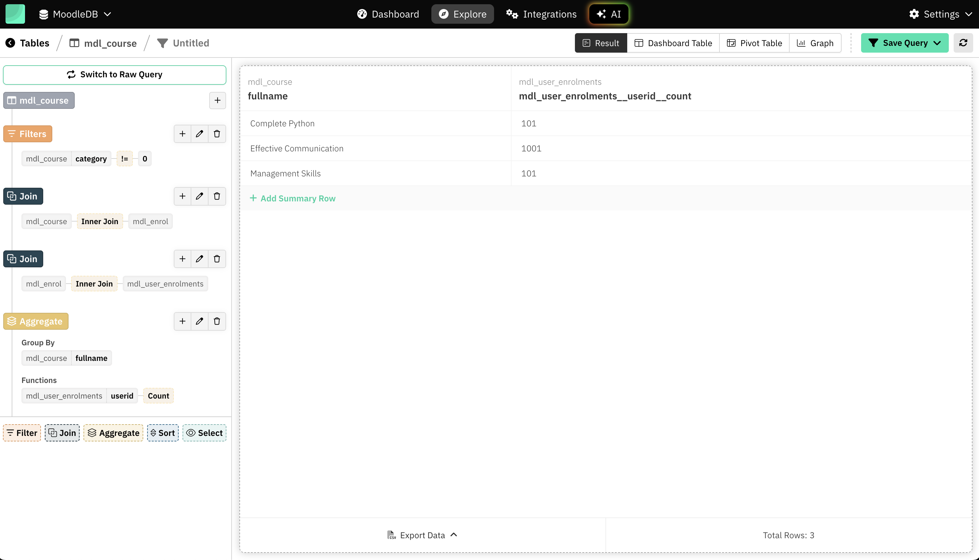Add a new filter with the plus icon
The image size is (979, 560).
point(182,134)
